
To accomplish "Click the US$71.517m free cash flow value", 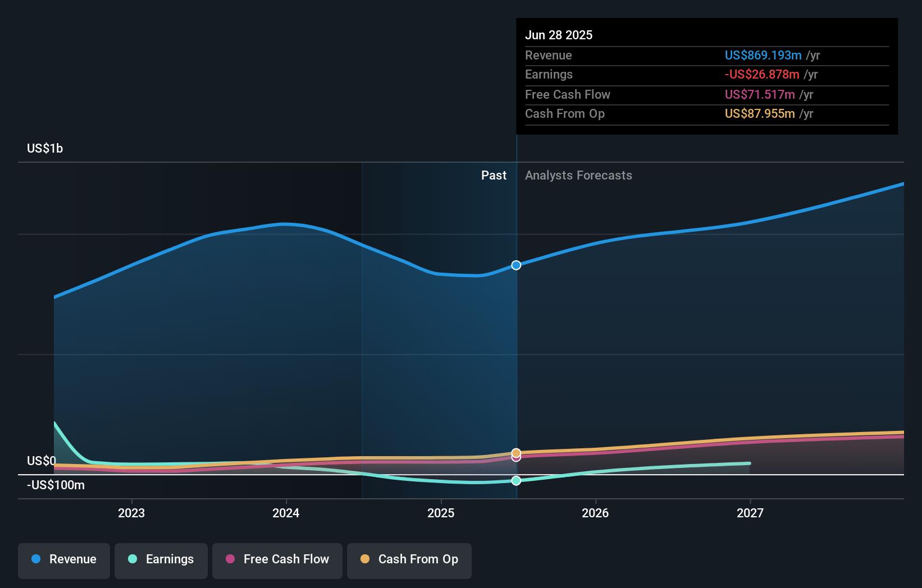I will [760, 94].
